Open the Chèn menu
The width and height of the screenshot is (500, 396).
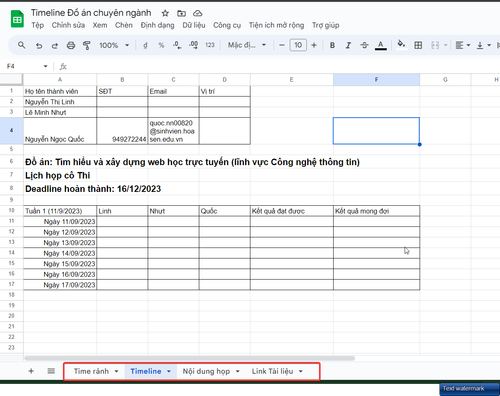click(124, 25)
